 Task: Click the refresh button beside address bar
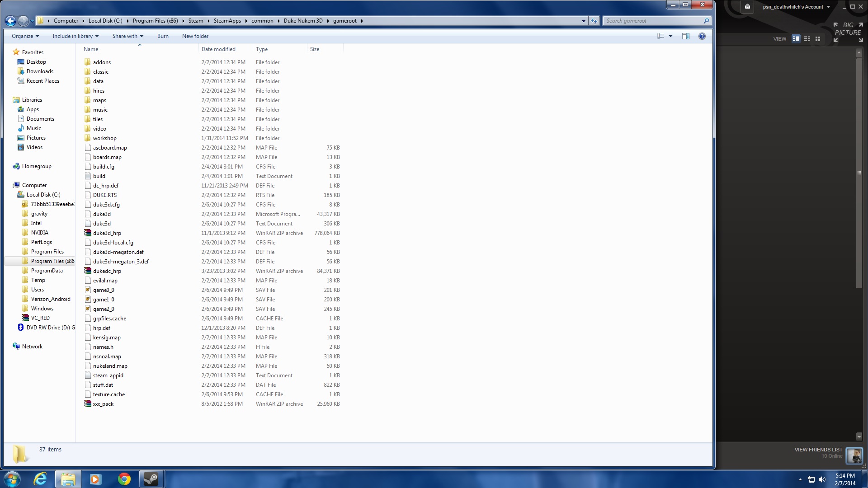(594, 21)
